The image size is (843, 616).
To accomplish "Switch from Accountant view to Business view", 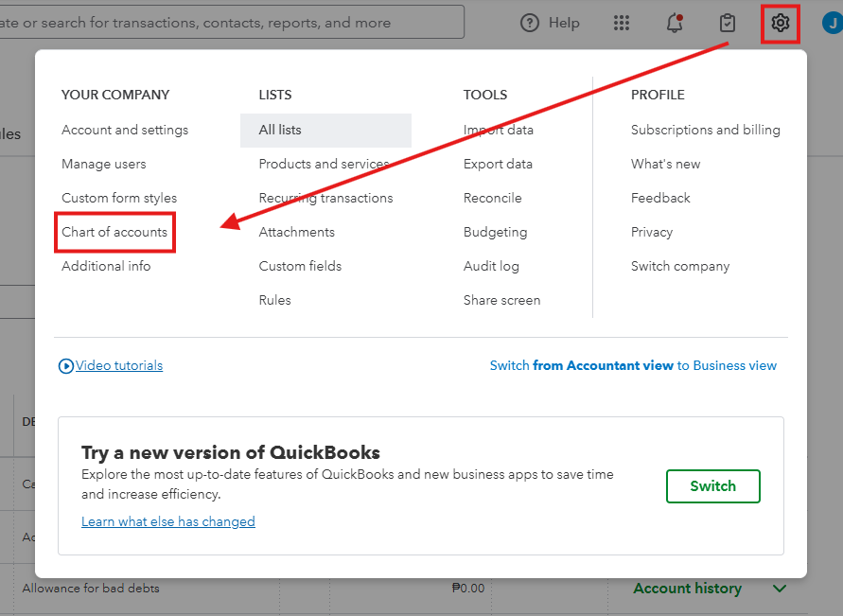I will [x=633, y=365].
